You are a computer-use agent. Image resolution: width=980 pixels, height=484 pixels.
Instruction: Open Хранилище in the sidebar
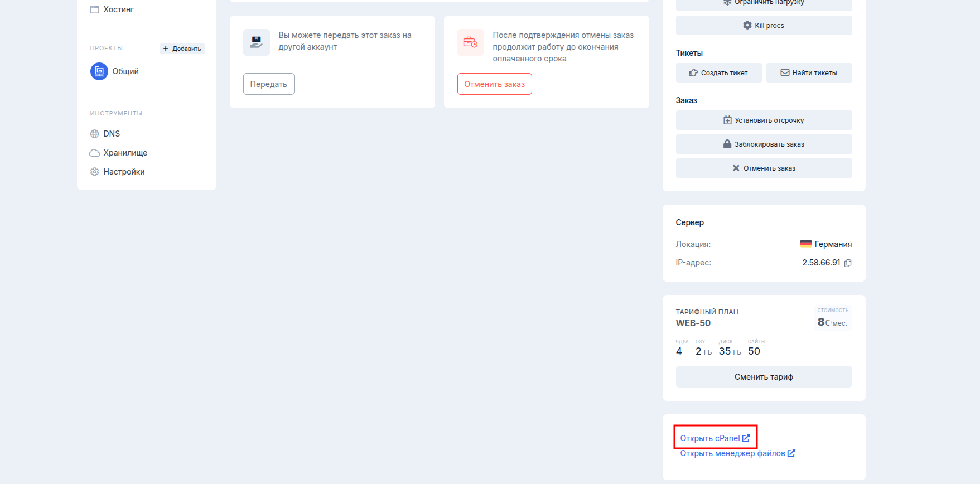125,153
